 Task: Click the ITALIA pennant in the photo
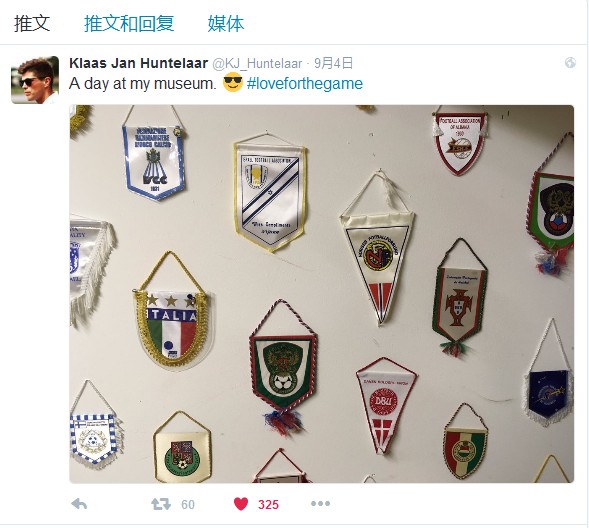coord(172,311)
